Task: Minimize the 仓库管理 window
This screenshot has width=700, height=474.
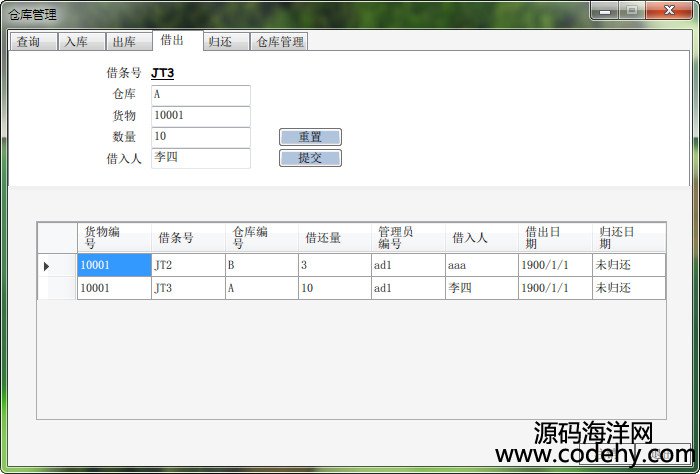Action: pos(605,11)
